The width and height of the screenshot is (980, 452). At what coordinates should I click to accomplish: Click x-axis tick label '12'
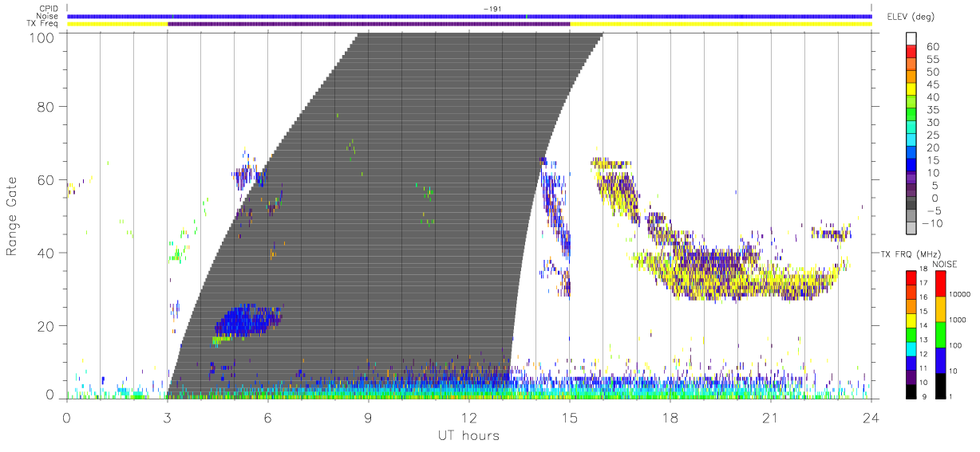point(469,418)
